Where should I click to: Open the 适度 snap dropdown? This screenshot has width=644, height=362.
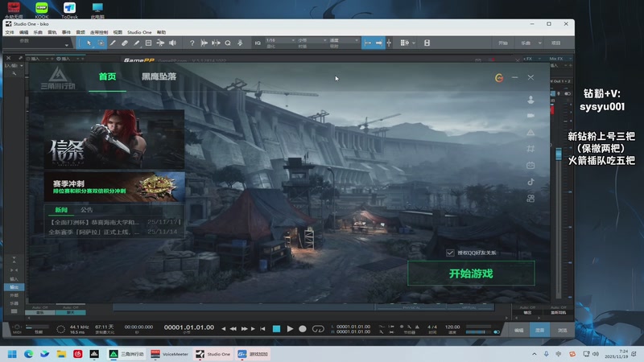[344, 40]
